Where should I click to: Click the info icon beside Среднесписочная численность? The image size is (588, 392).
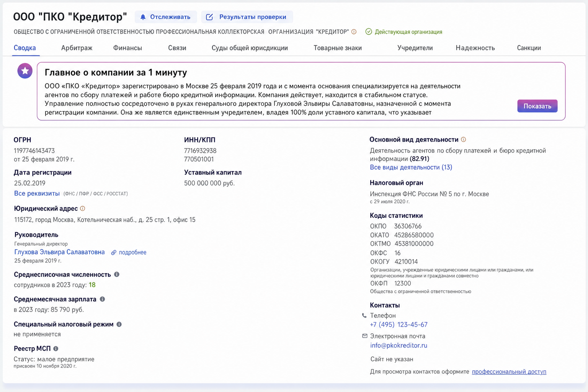(x=117, y=274)
